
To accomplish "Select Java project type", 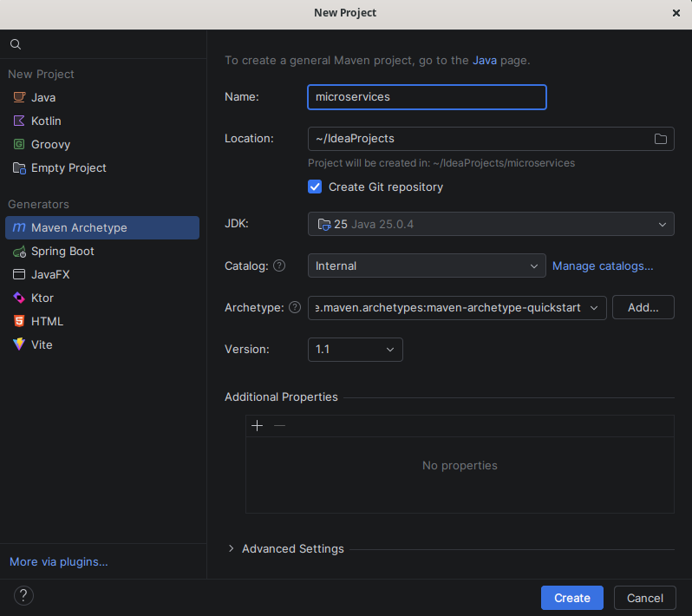I will coord(102,97).
